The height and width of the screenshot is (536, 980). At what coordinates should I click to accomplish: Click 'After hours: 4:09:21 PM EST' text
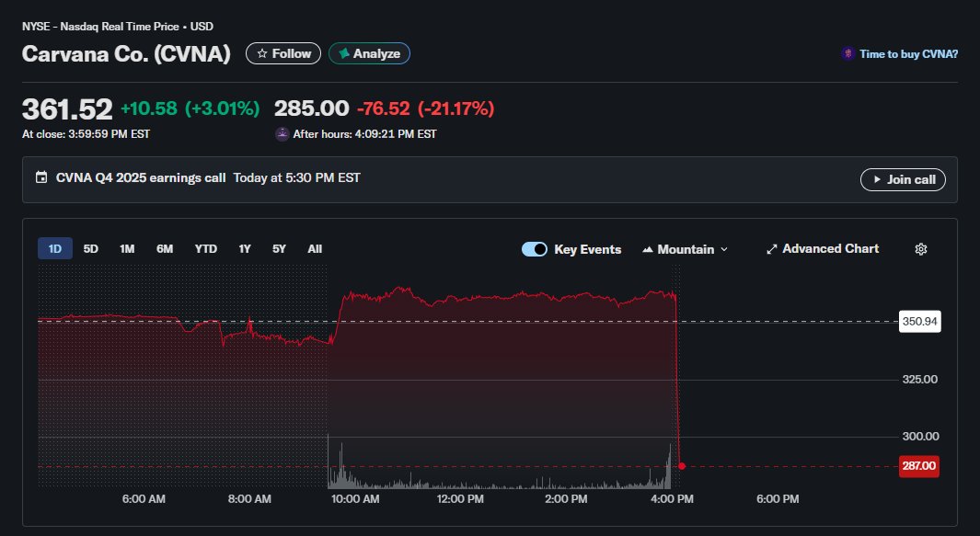click(x=365, y=134)
